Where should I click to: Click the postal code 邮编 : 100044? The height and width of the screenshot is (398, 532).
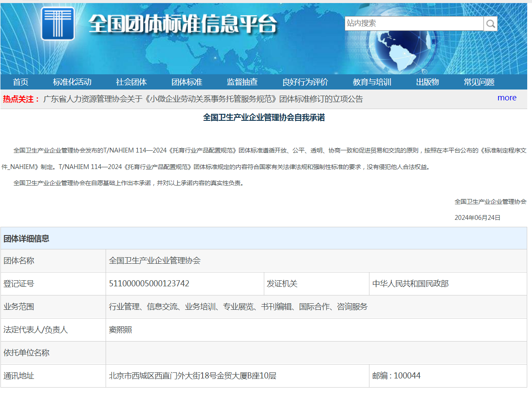pyautogui.click(x=396, y=376)
